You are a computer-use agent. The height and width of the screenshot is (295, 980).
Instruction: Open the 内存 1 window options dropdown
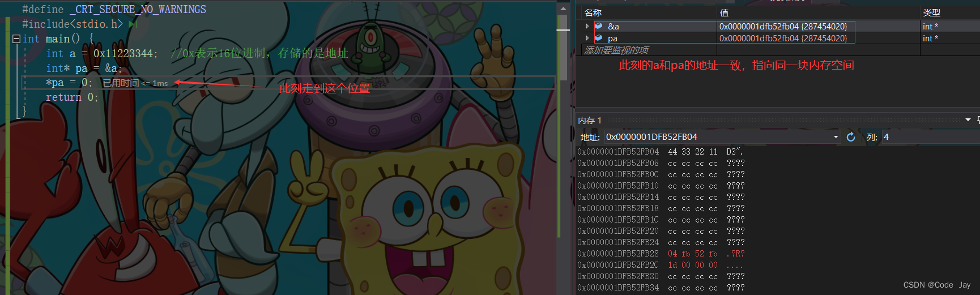point(968,120)
